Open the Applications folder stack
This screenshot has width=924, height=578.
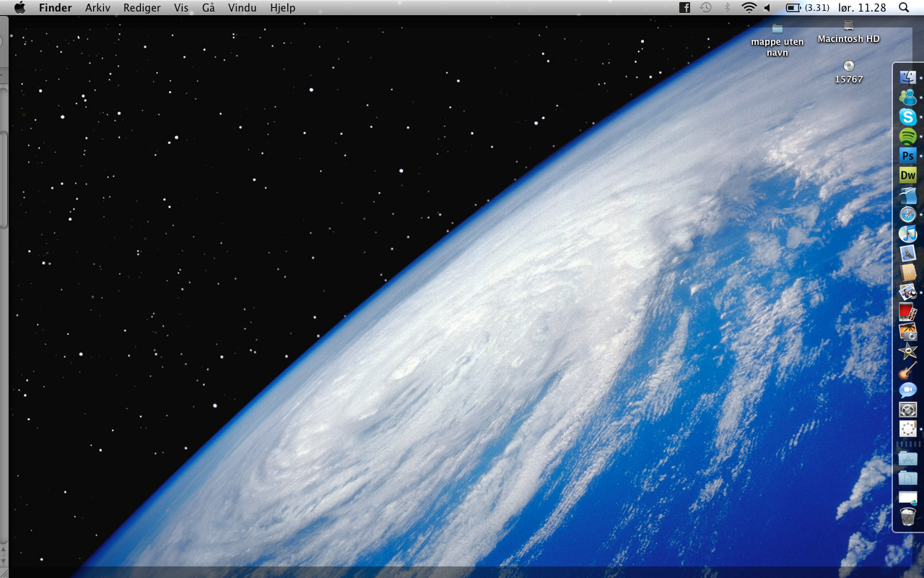pos(907,458)
